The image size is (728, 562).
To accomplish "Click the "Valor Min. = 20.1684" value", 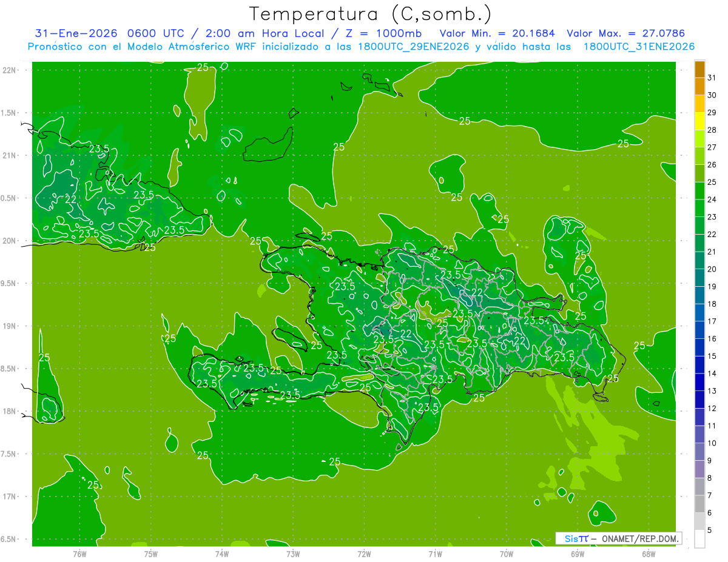I will (497, 33).
